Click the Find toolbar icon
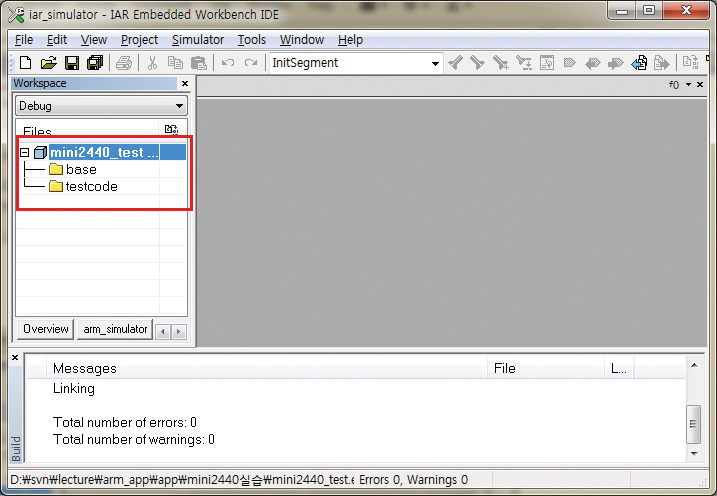The width and height of the screenshot is (717, 496). click(x=501, y=63)
